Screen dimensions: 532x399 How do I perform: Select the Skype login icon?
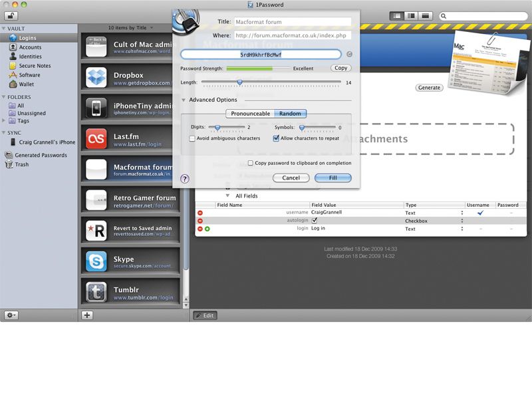click(x=96, y=261)
